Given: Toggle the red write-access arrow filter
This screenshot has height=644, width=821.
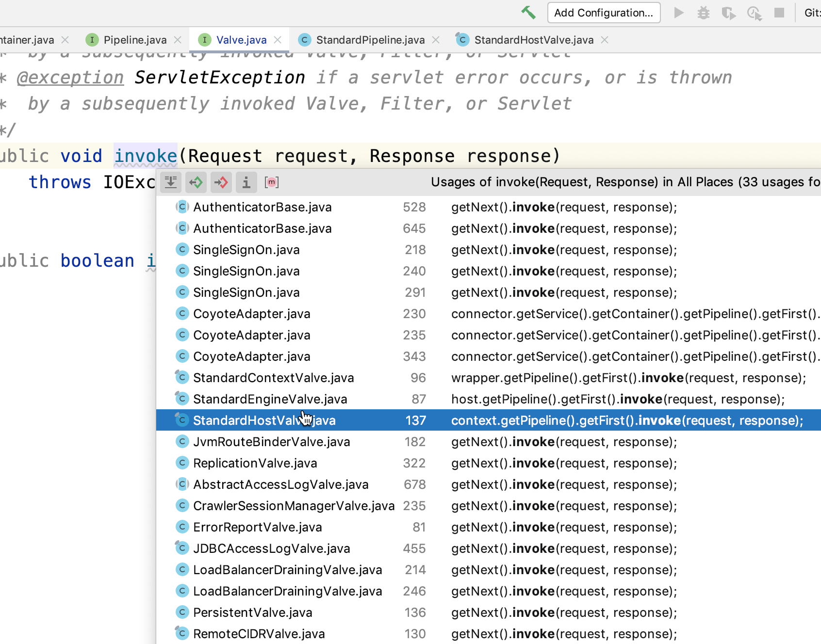Looking at the screenshot, I should point(221,182).
